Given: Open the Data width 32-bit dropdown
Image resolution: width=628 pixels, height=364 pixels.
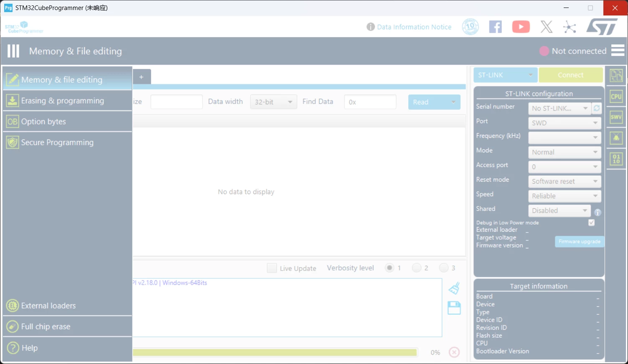Looking at the screenshot, I should 273,102.
